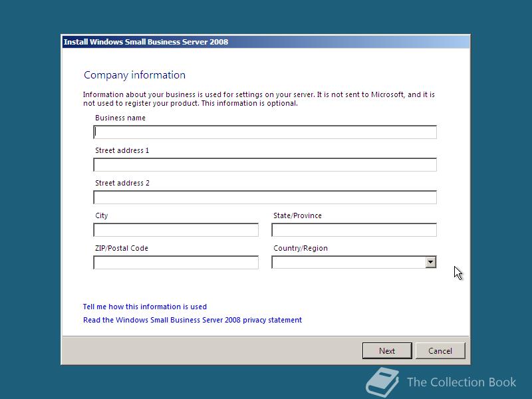The image size is (532, 399).
Task: Click the 'Street address 1' label
Action: click(122, 150)
